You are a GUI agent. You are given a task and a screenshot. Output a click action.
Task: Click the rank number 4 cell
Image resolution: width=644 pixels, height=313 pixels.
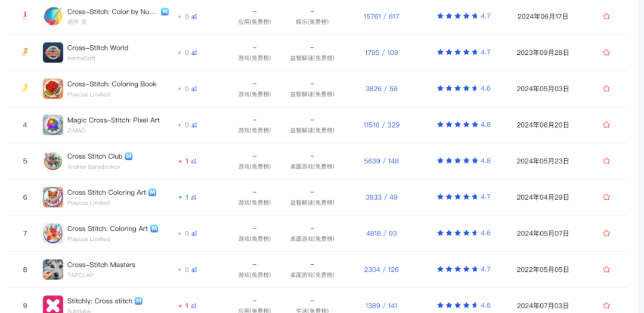[x=25, y=125]
